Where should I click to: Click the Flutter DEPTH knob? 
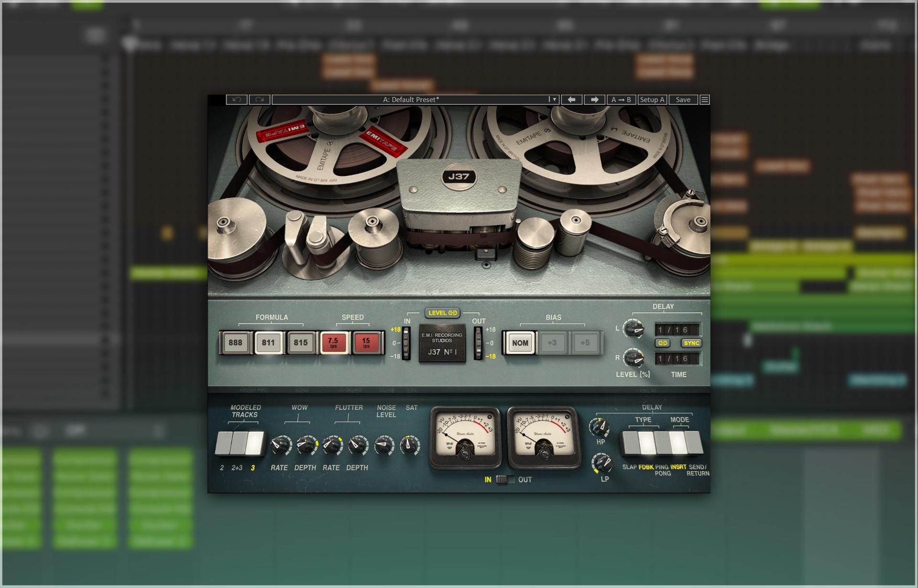(x=358, y=446)
